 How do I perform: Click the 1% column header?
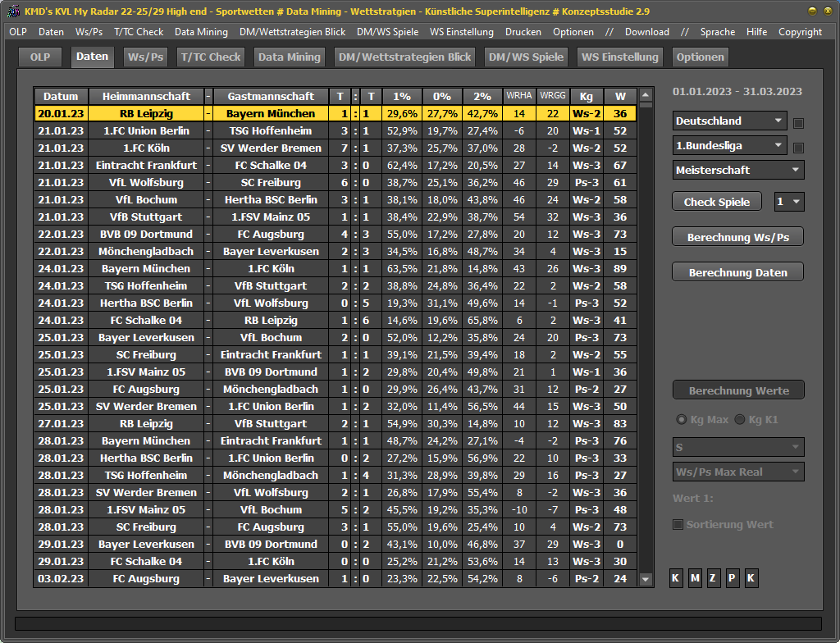(402, 97)
